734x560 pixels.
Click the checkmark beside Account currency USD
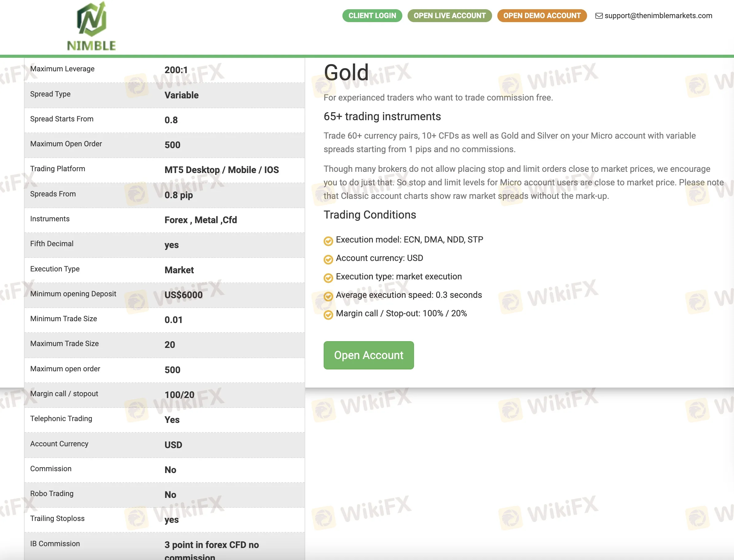click(328, 259)
